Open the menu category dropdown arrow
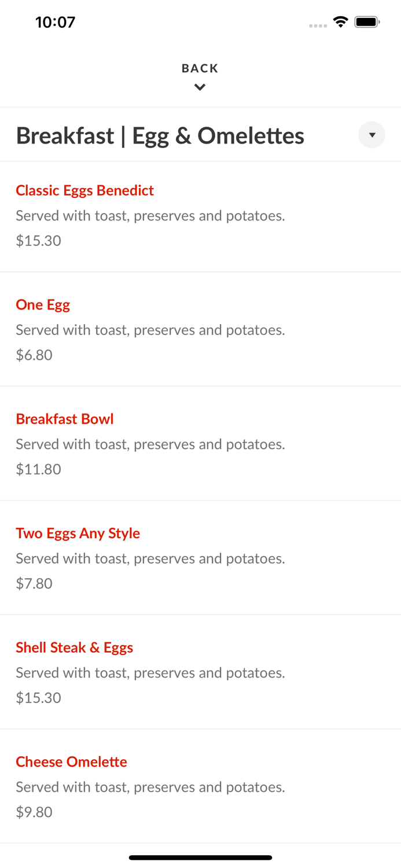This screenshot has height=868, width=401. click(371, 135)
